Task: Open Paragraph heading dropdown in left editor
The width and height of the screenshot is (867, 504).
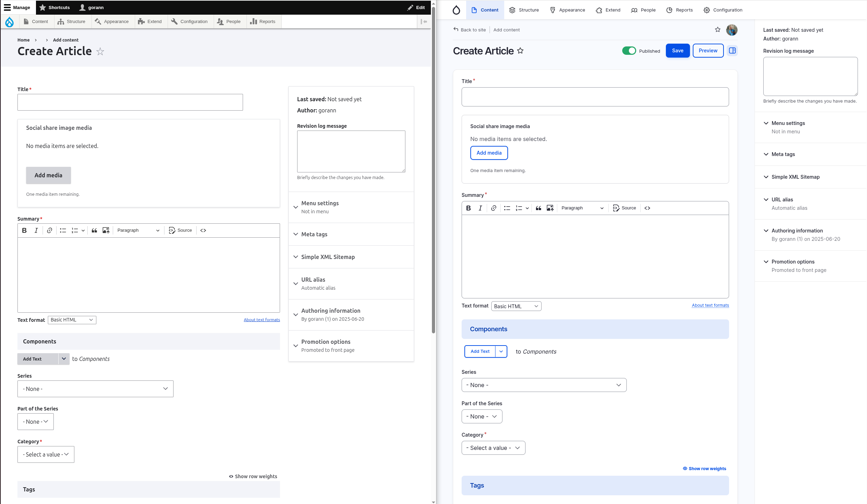Action: click(x=138, y=230)
